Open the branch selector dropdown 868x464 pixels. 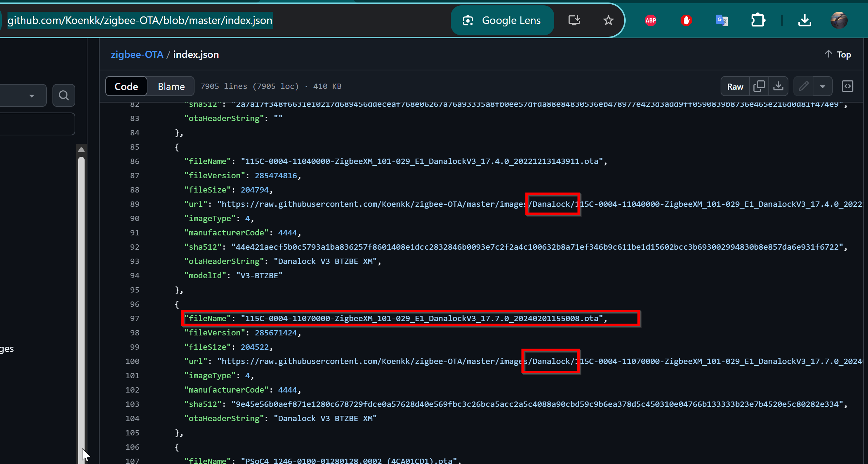[x=23, y=95]
